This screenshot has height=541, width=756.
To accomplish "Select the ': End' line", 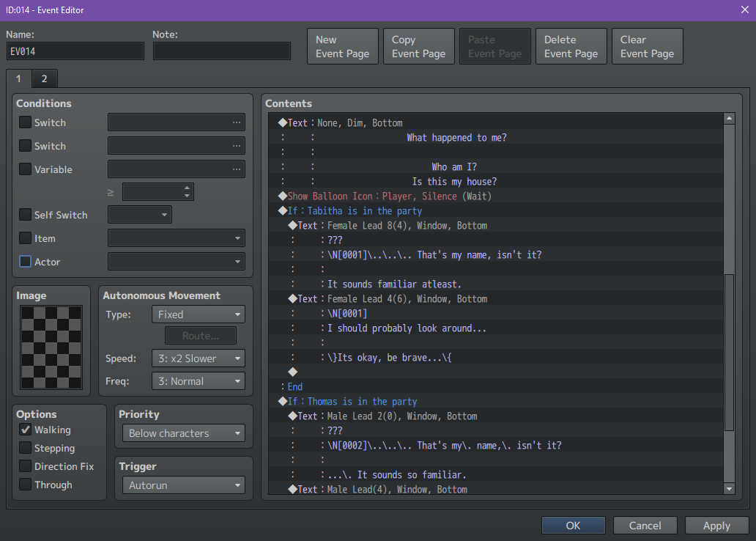I will pyautogui.click(x=496, y=386).
